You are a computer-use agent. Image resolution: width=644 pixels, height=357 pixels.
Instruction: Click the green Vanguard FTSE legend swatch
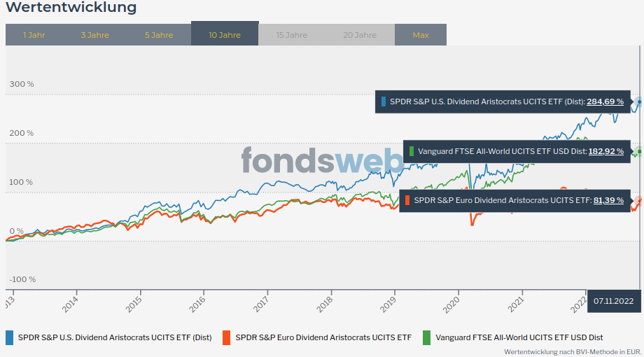tap(426, 337)
